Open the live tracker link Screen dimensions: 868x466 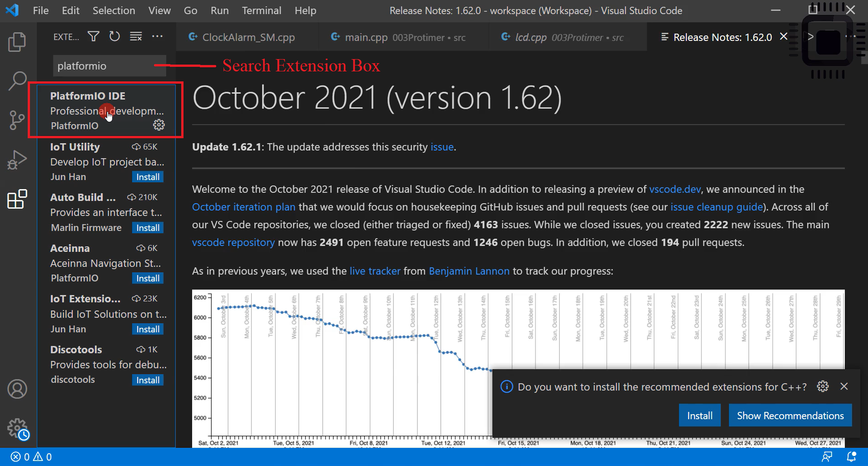pyautogui.click(x=375, y=271)
